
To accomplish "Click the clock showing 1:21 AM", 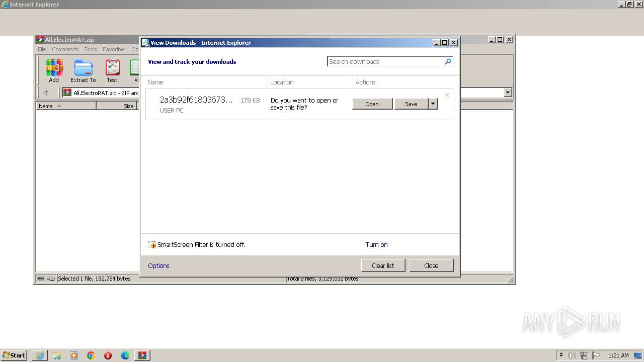I will (x=618, y=355).
